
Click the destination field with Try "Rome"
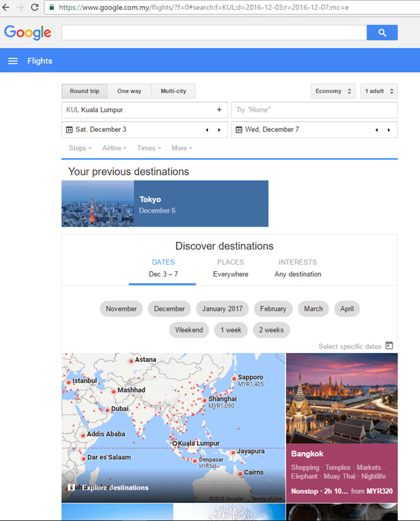tap(314, 110)
